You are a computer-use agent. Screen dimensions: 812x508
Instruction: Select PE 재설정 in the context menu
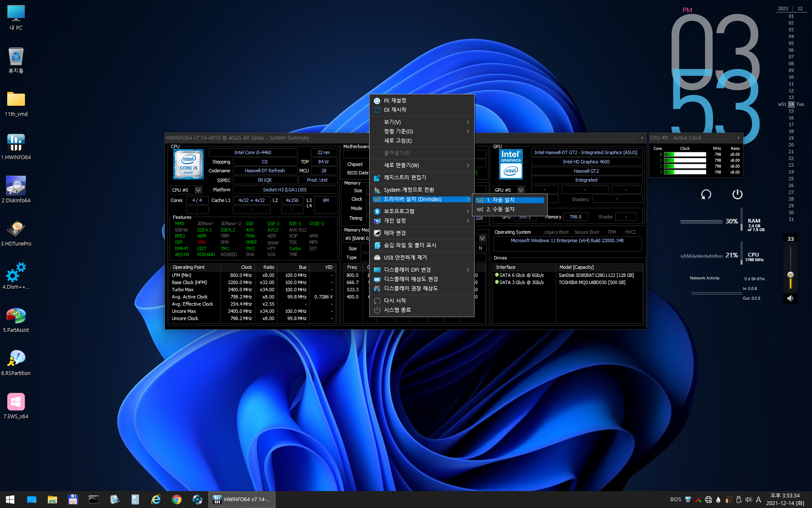[x=422, y=100]
